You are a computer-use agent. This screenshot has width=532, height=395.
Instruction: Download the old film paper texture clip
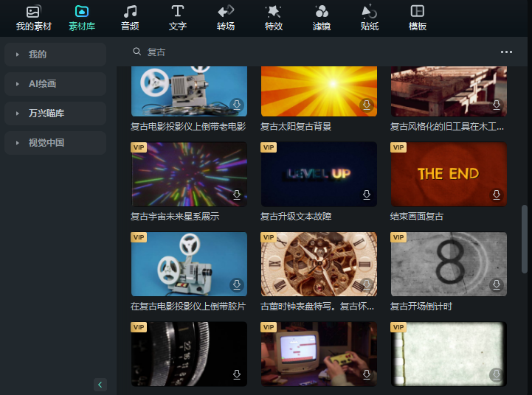(497, 374)
